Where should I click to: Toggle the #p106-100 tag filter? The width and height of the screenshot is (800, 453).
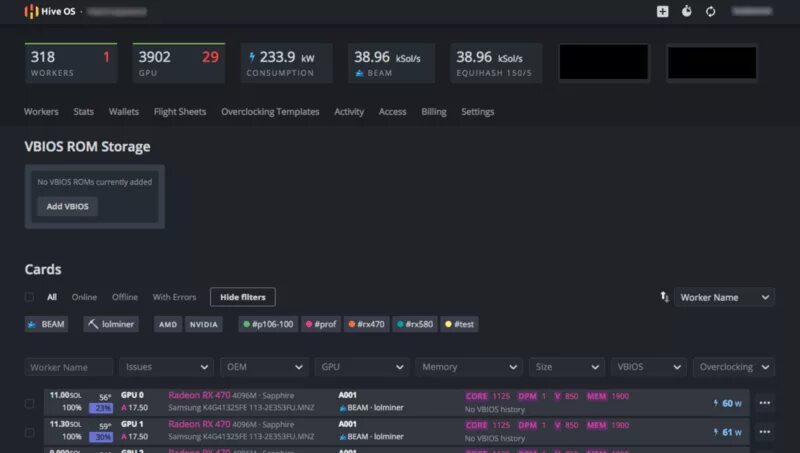click(268, 324)
